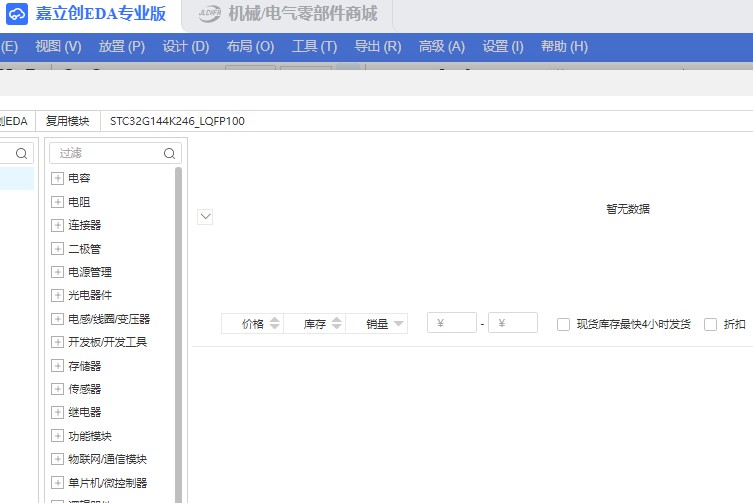Expand the 电阻 category
753x503 pixels.
pyautogui.click(x=57, y=202)
